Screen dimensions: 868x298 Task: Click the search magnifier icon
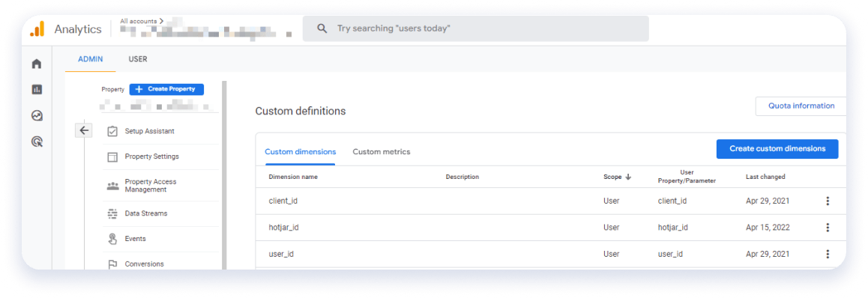pyautogui.click(x=322, y=28)
